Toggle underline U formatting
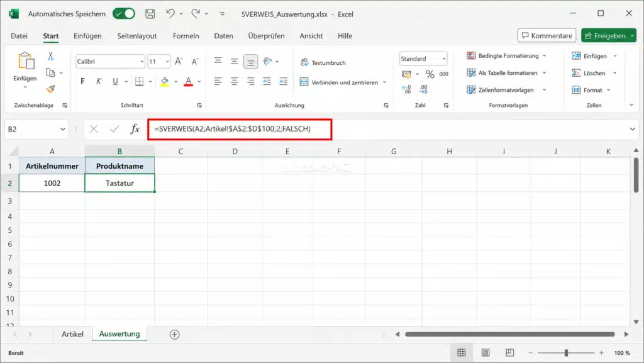 (x=115, y=81)
